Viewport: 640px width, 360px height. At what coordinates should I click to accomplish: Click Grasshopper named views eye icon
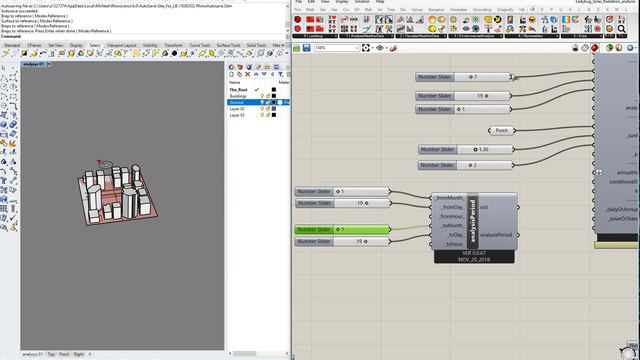point(380,48)
